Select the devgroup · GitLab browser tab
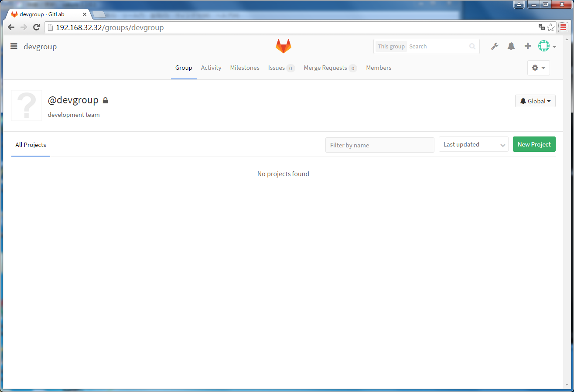This screenshot has width=574, height=392. click(x=48, y=14)
